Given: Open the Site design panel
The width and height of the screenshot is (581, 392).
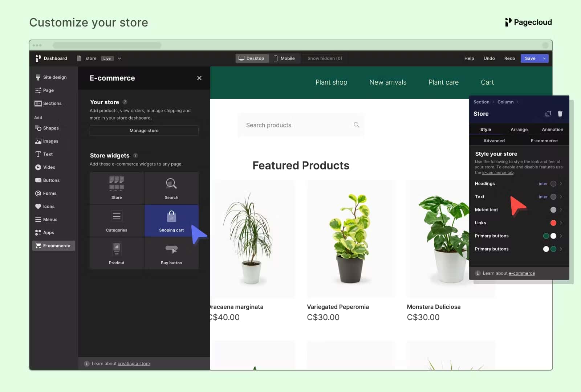Looking at the screenshot, I should point(51,77).
